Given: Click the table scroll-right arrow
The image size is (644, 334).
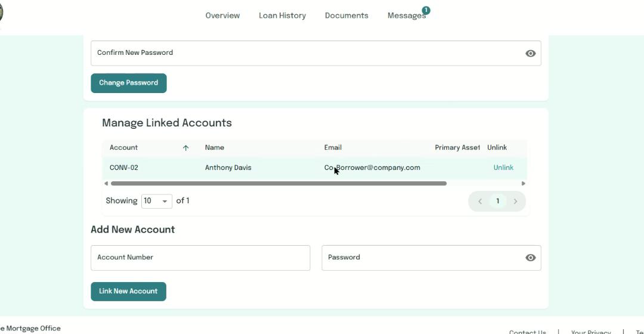Looking at the screenshot, I should [524, 184].
